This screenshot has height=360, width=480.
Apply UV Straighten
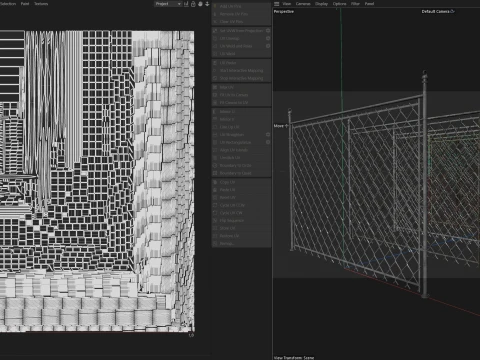[238, 135]
